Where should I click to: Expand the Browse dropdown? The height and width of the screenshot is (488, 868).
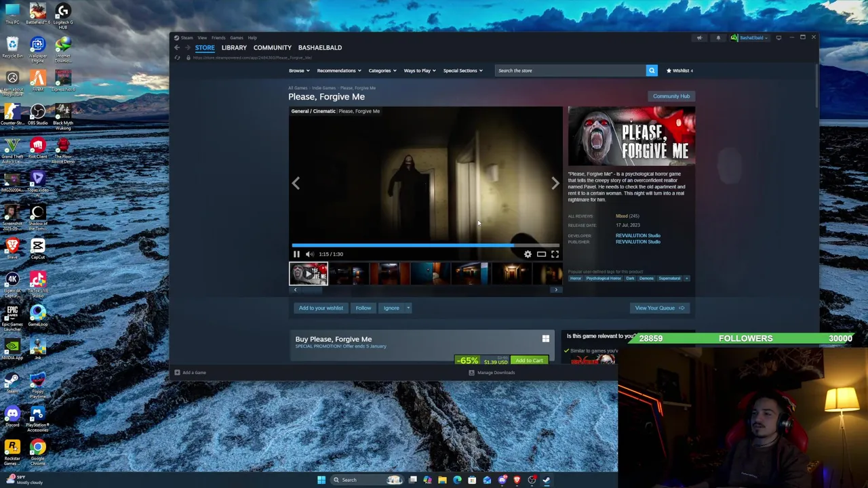pos(299,70)
